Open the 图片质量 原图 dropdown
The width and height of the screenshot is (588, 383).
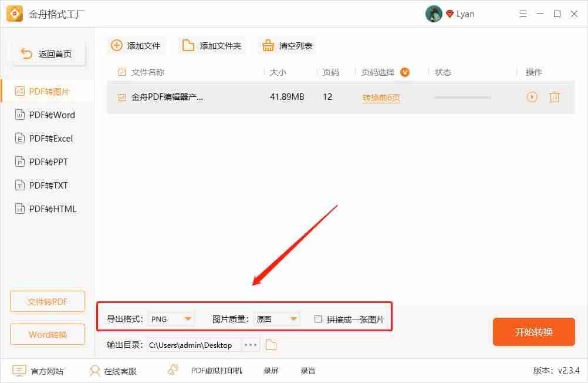[277, 319]
